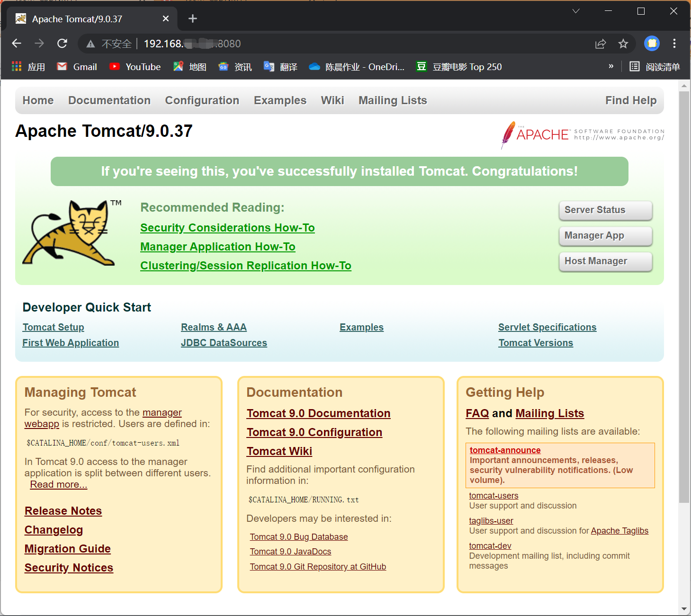The width and height of the screenshot is (691, 616).
Task: Open the YouTube bookmark
Action: coord(135,67)
